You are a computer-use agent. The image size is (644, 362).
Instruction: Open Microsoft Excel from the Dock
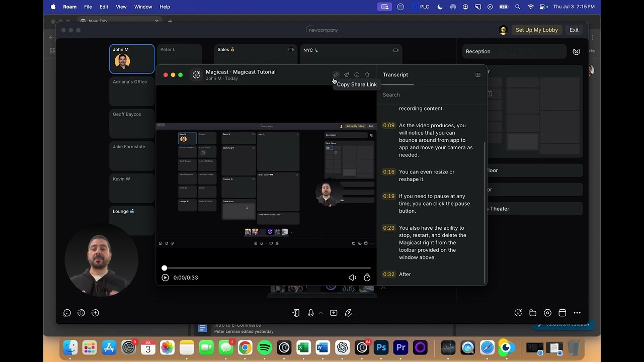(303, 347)
